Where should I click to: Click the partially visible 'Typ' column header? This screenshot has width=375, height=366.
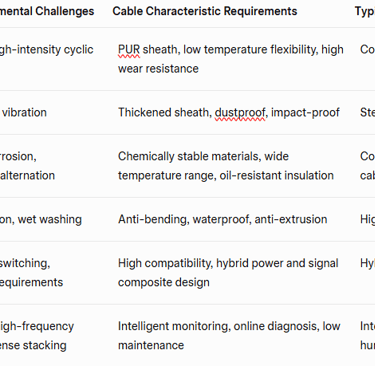pyautogui.click(x=365, y=11)
